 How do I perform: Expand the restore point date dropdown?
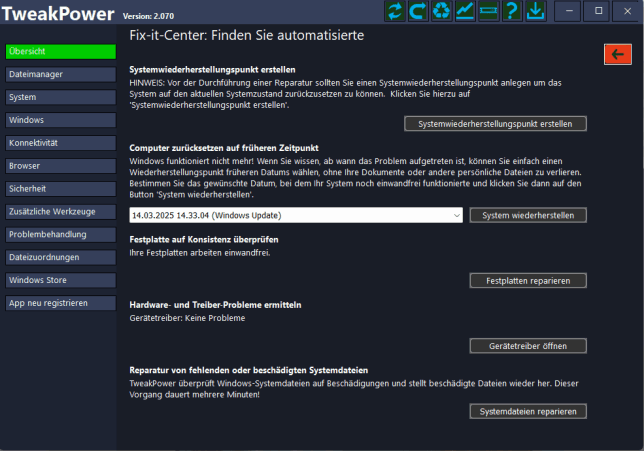457,215
